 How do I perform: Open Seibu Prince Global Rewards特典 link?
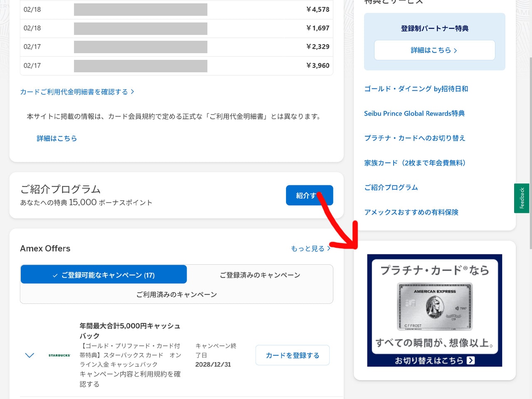point(414,113)
